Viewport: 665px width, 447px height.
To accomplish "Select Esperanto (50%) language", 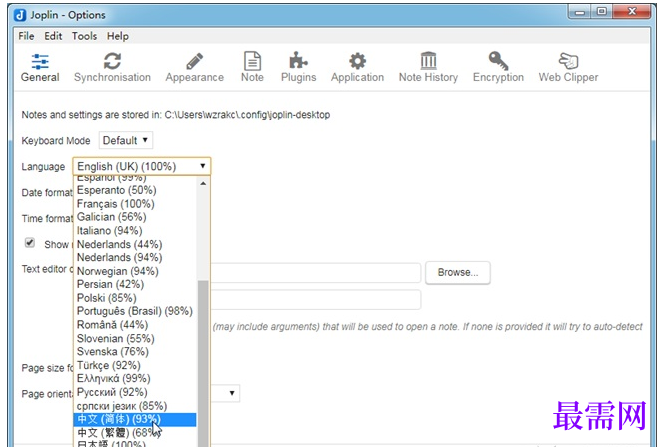I will point(134,190).
